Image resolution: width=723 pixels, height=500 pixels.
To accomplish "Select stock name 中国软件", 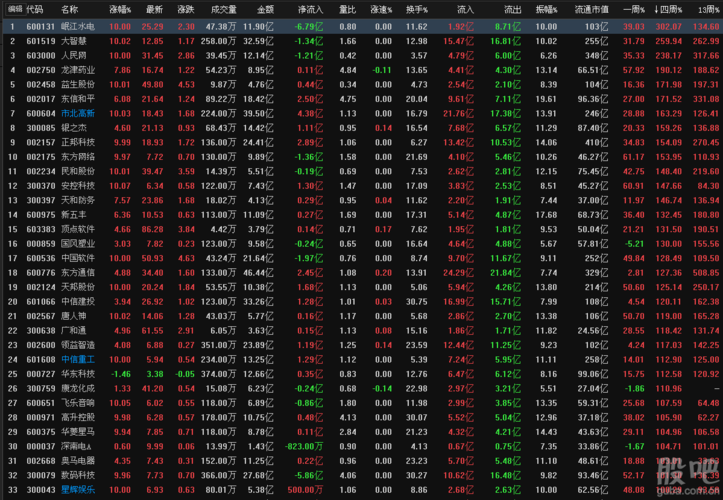I will 78,258.
